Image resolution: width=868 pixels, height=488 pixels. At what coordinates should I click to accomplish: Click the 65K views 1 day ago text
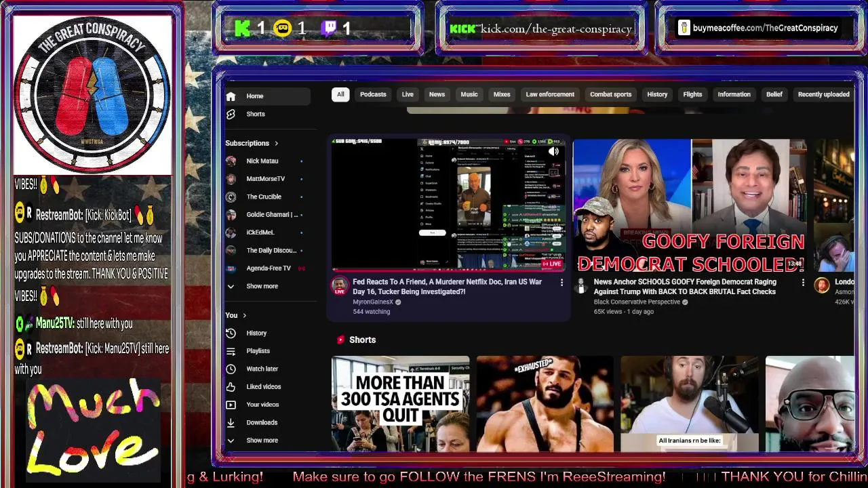click(623, 312)
